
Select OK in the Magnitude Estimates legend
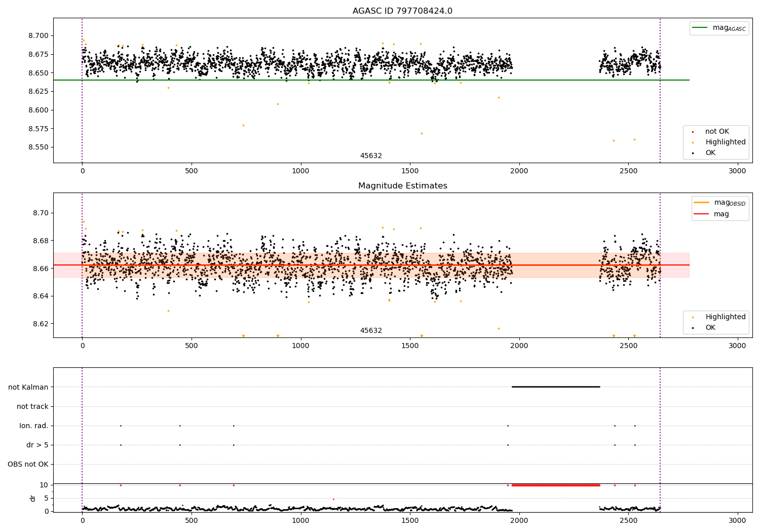pyautogui.click(x=710, y=328)
